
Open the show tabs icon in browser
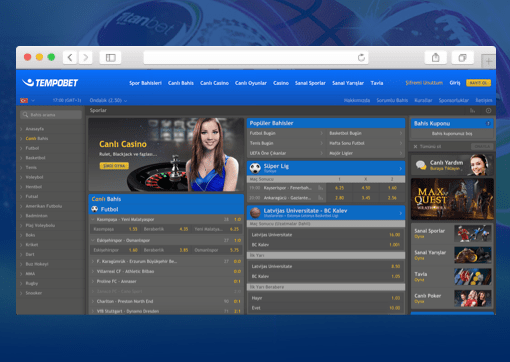[462, 58]
